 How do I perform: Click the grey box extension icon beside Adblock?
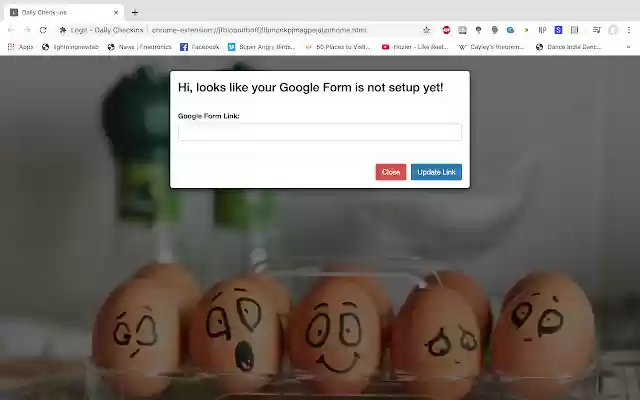pos(462,30)
